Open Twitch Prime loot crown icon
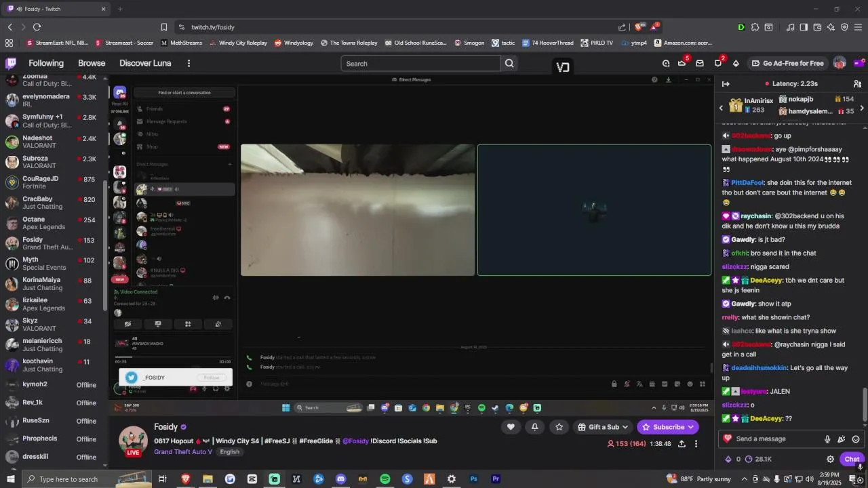Screen dimensions: 868x488 (682, 63)
